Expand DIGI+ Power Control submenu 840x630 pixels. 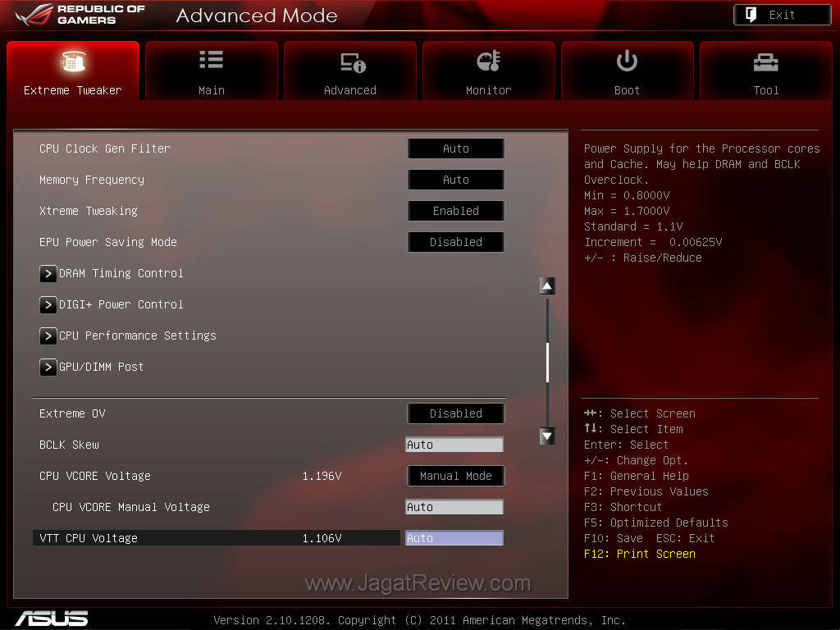[121, 304]
